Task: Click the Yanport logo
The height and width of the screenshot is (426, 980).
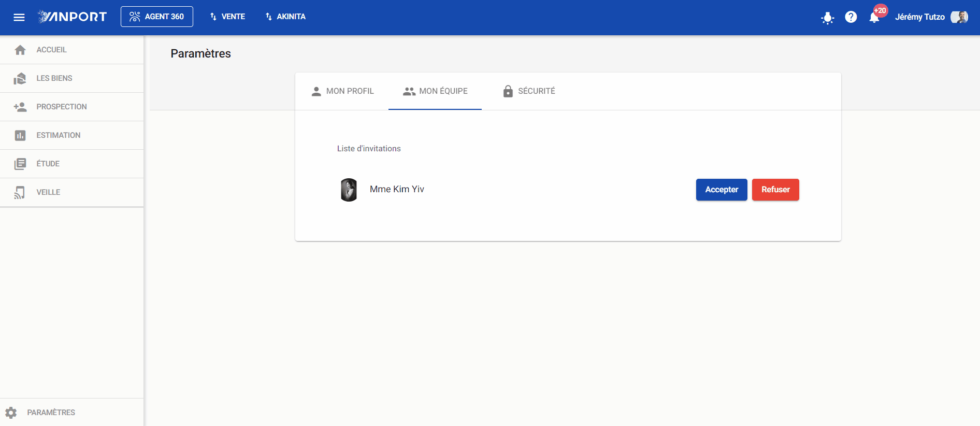Action: [x=73, y=17]
